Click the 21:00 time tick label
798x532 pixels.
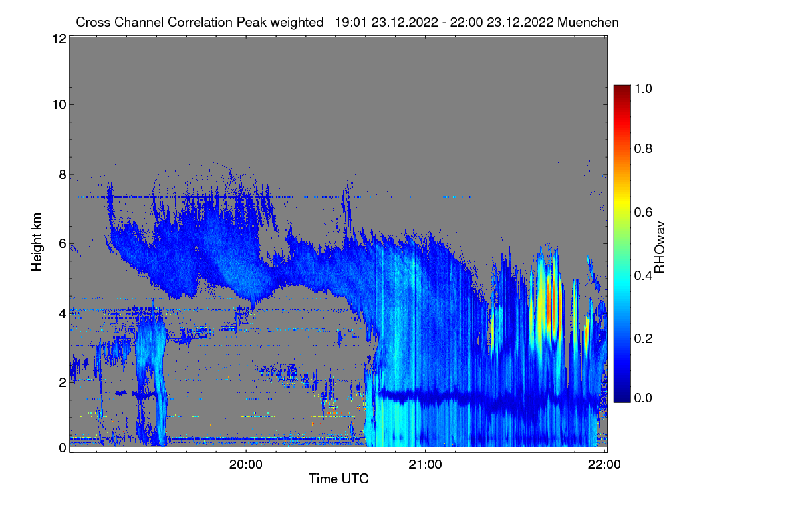426,465
